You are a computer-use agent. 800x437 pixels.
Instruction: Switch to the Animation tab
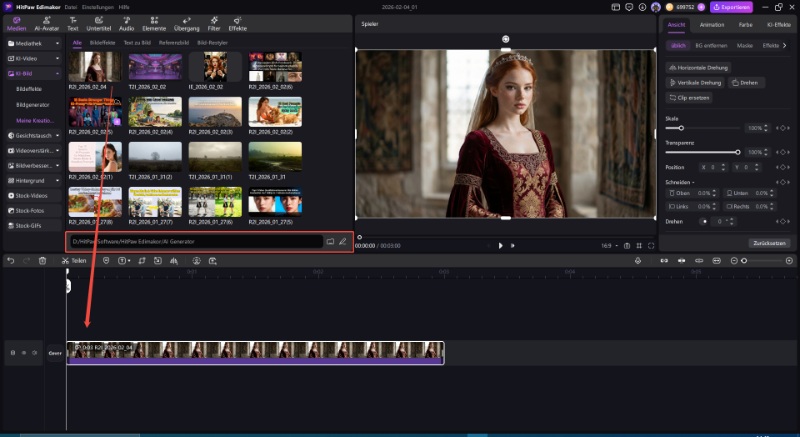[x=712, y=24]
